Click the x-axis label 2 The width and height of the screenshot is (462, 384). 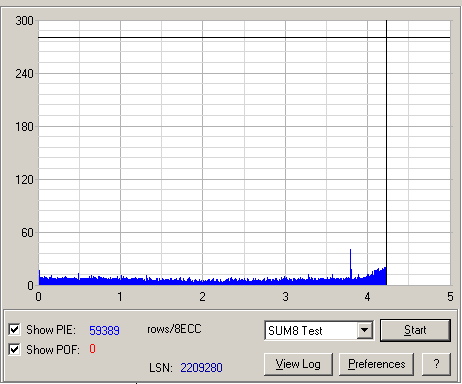202,297
